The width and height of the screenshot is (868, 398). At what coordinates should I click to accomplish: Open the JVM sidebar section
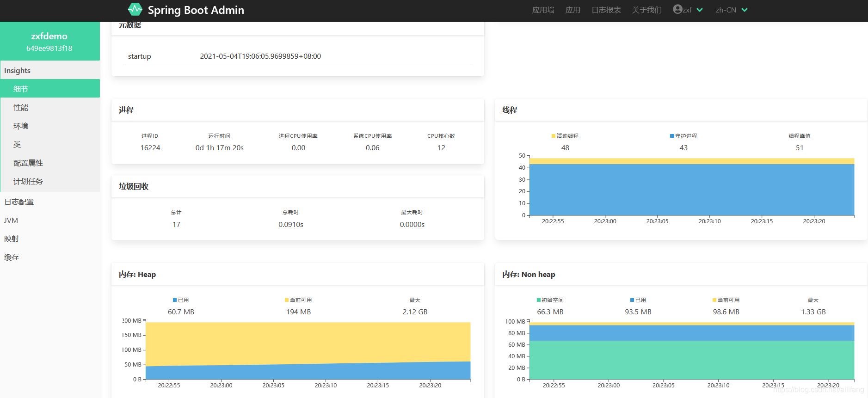pyautogui.click(x=11, y=220)
